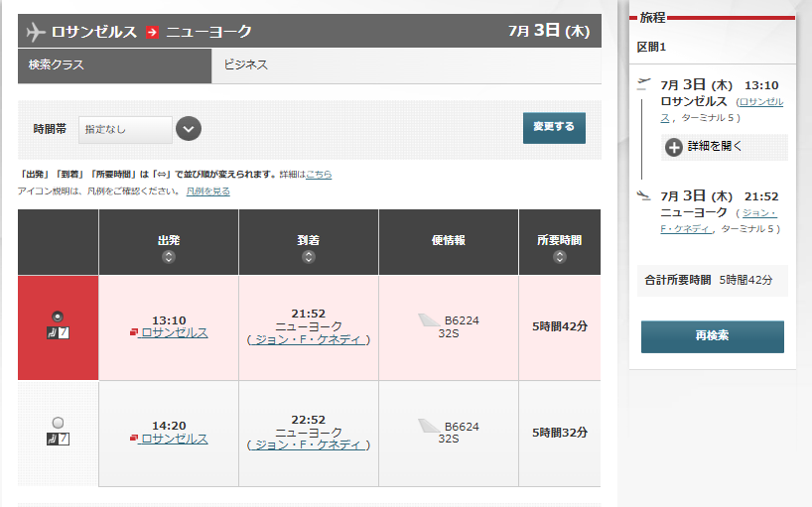Viewport: 812px width, 507px height.
Task: Click airline tail icon beside B6624
Action: coord(429,426)
